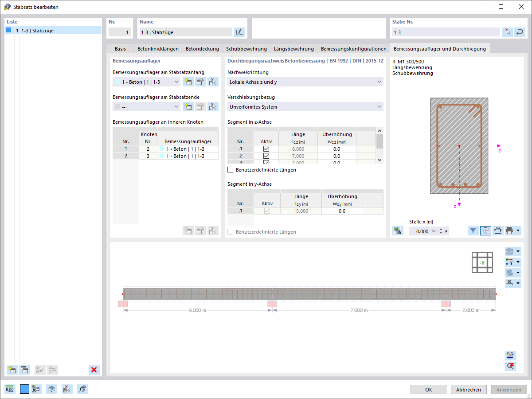Edit the design support at member set start

pyautogui.click(x=200, y=82)
